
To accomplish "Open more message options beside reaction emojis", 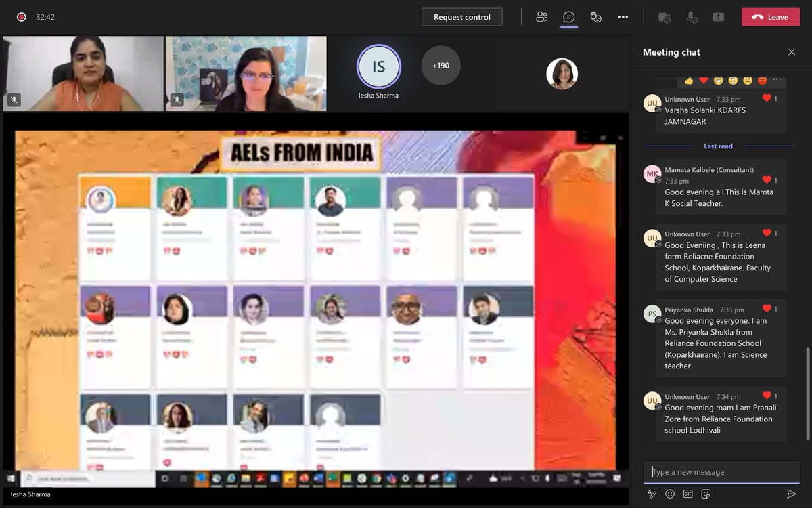I will [777, 80].
